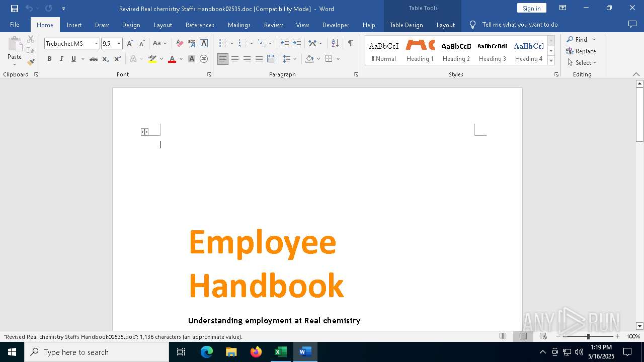Viewport: 644px width, 362px height.
Task: Open the Mailings tab
Action: pos(239,25)
